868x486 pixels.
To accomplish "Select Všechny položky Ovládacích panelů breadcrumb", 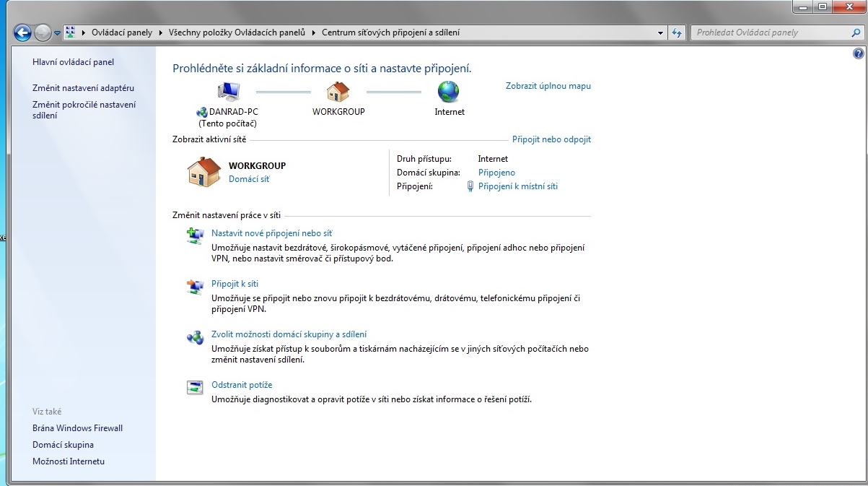I will (236, 32).
